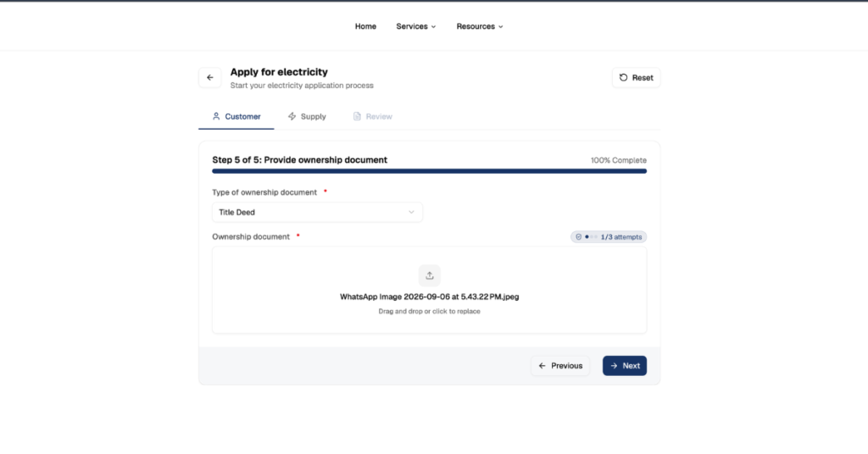Click uploaded WhatsApp Image file name

coord(430,296)
